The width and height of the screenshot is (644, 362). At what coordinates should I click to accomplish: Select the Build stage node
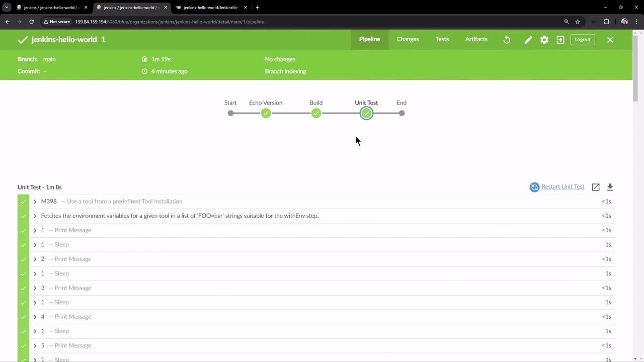click(316, 113)
